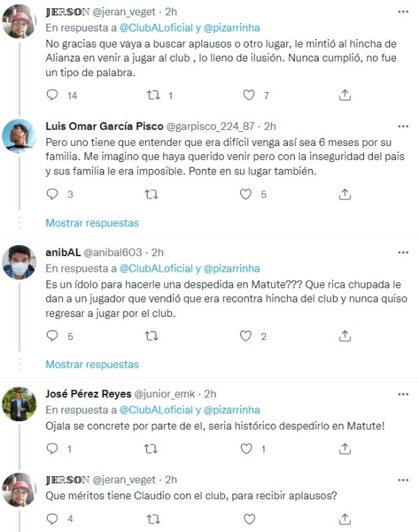Image resolution: width=419 pixels, height=532 pixels.
Task: View José Pérez Reyes' profile picture
Action: 20,404
